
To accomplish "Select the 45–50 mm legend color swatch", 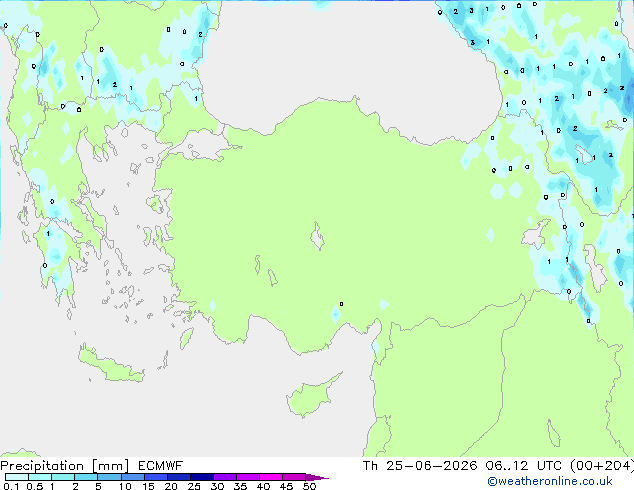I will pos(294,477).
